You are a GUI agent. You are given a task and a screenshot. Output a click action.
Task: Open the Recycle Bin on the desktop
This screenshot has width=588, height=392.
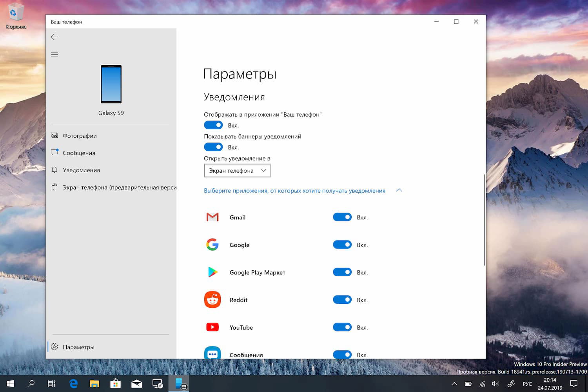click(x=16, y=16)
